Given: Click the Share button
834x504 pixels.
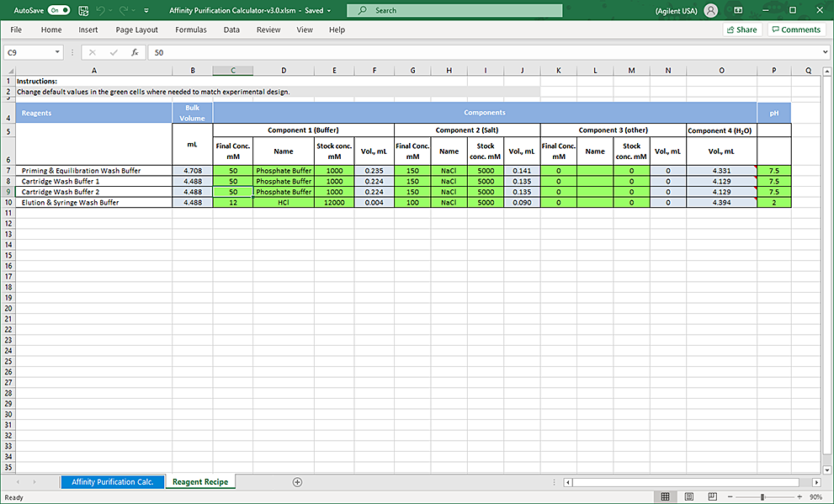Looking at the screenshot, I should point(742,29).
